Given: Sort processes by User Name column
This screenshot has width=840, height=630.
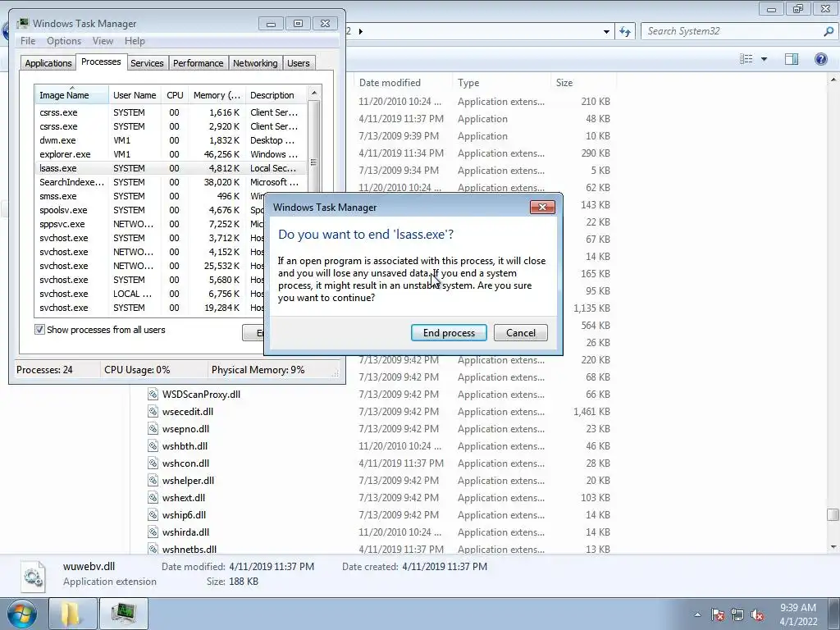Looking at the screenshot, I should click(x=135, y=95).
